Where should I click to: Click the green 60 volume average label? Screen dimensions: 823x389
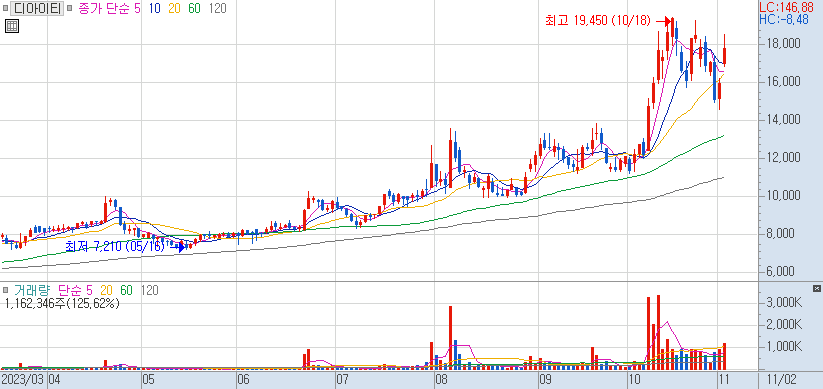126,290
